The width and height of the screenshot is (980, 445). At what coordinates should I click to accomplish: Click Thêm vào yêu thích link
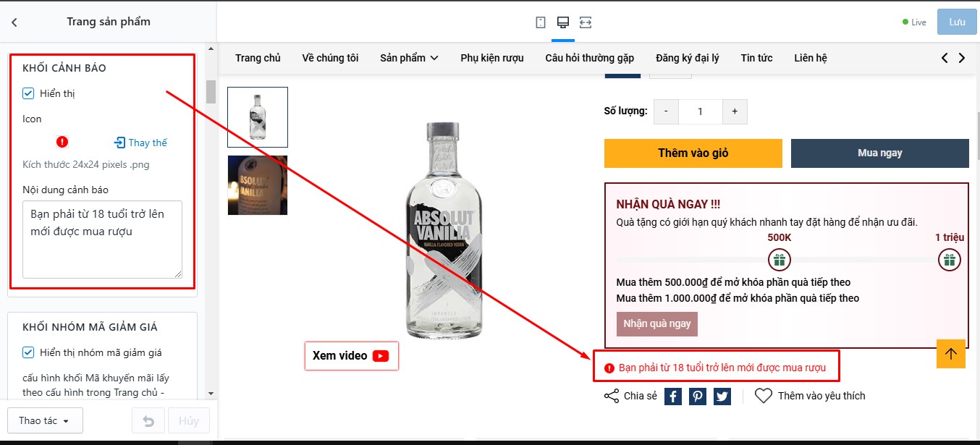(821, 396)
